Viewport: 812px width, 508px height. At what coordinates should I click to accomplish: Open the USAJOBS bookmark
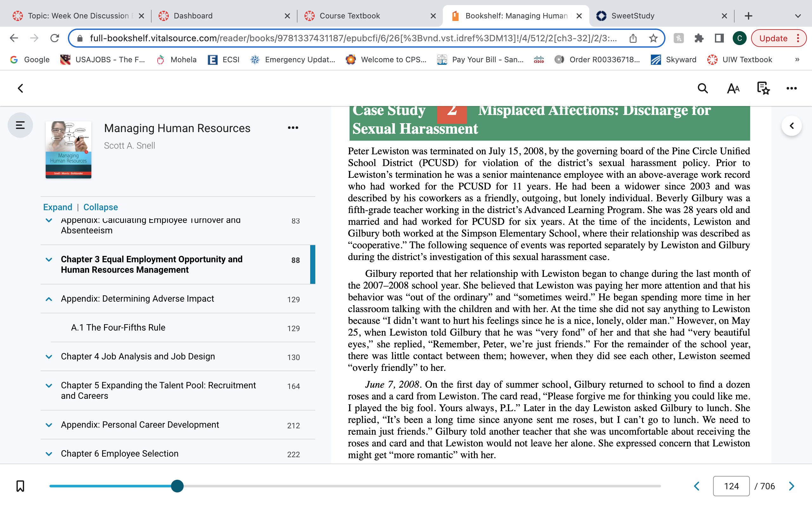coord(102,59)
